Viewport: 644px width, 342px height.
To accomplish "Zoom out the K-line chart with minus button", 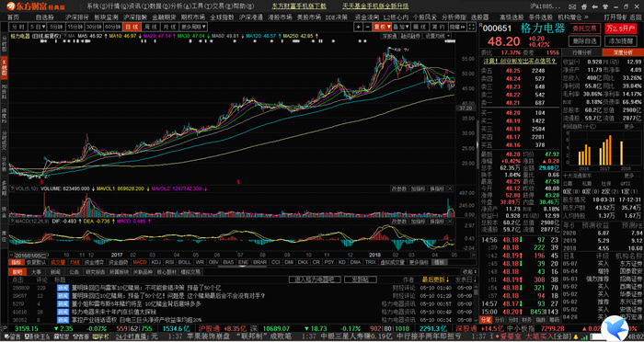I will (367, 27).
